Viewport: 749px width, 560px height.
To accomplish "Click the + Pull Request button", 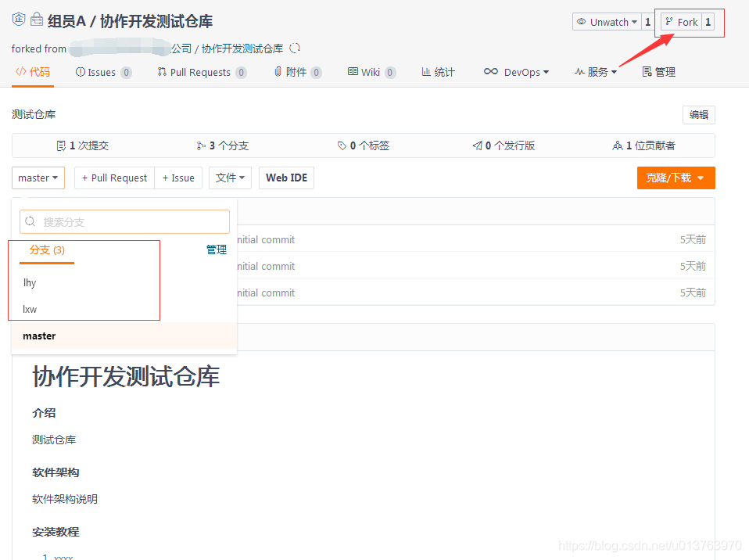I will 115,178.
